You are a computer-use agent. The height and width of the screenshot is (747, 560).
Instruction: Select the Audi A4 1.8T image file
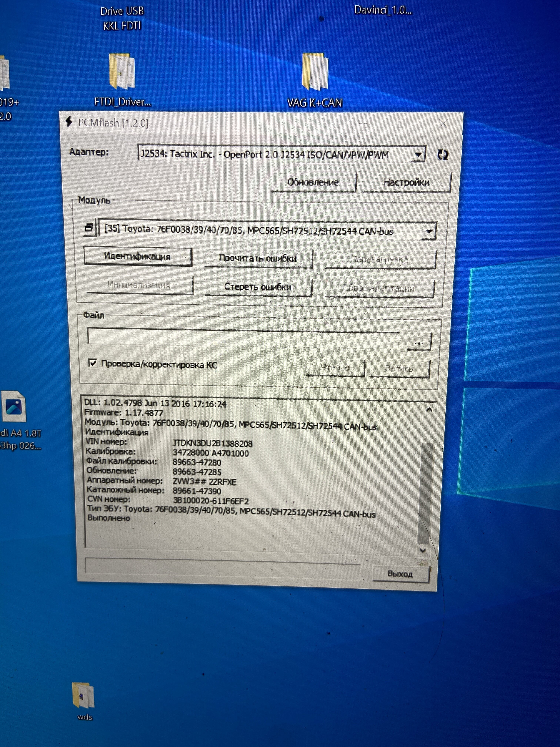[14, 407]
